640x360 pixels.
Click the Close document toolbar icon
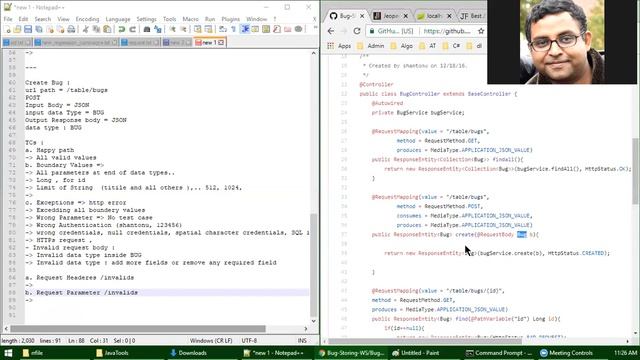coord(50,29)
